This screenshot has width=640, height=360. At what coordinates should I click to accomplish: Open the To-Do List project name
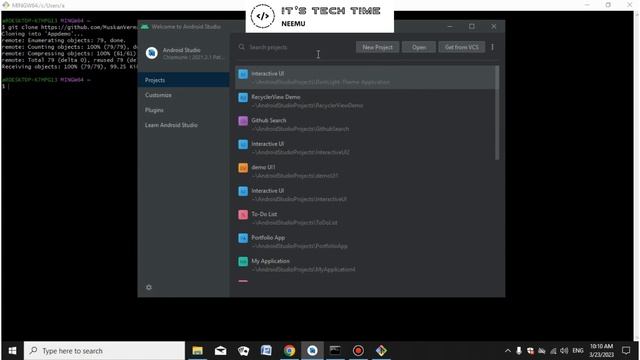click(x=264, y=214)
